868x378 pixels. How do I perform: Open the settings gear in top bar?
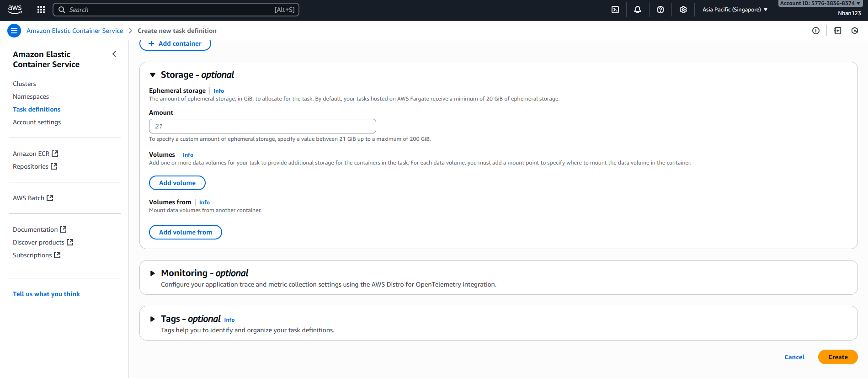pos(683,10)
